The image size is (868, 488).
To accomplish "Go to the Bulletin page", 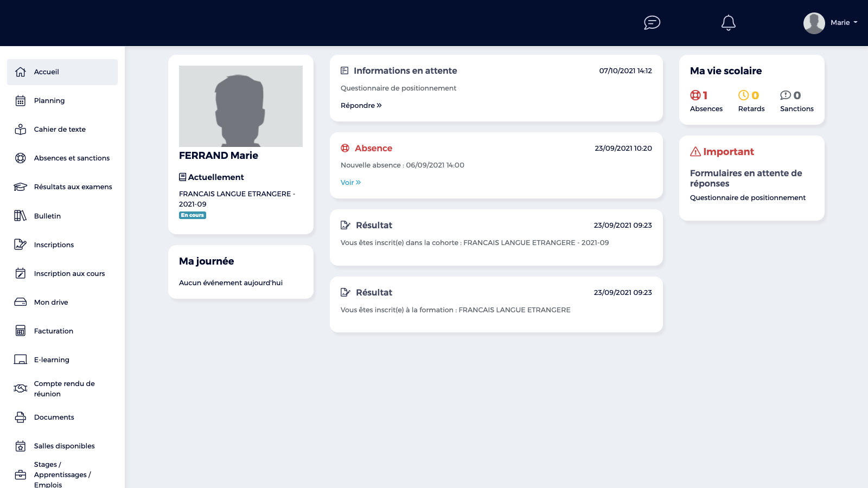I will (x=47, y=216).
